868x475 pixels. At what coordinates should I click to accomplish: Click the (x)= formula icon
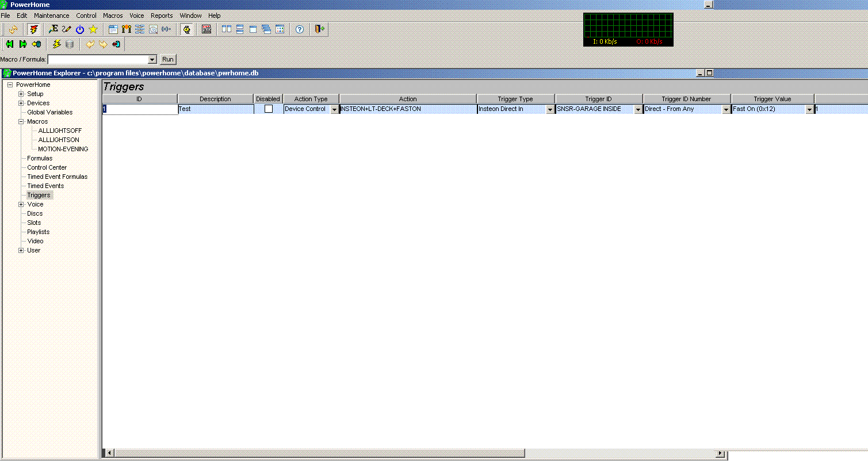[166, 29]
